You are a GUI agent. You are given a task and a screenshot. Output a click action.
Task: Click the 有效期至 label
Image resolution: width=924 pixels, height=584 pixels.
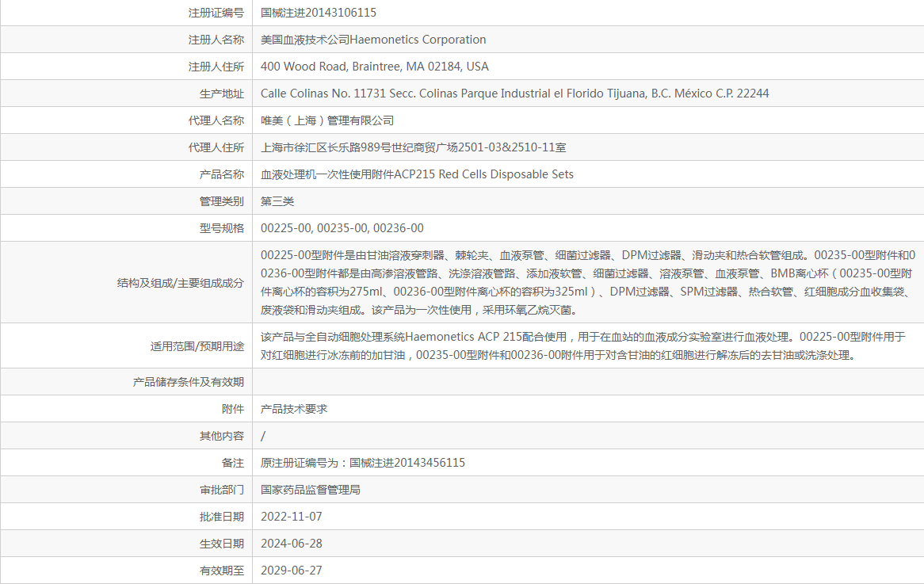[x=222, y=571]
